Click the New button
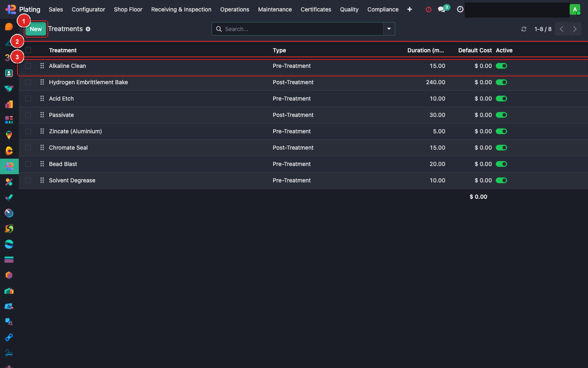 coord(36,29)
